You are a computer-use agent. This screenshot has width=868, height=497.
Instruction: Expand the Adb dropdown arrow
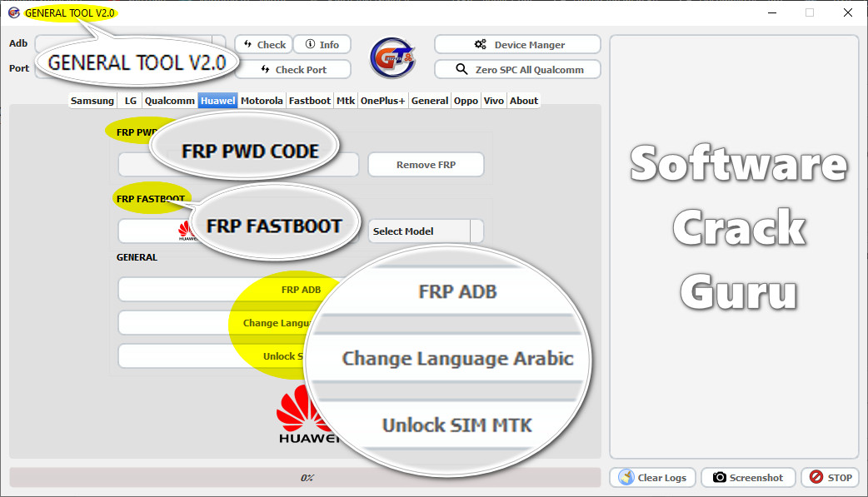point(219,43)
